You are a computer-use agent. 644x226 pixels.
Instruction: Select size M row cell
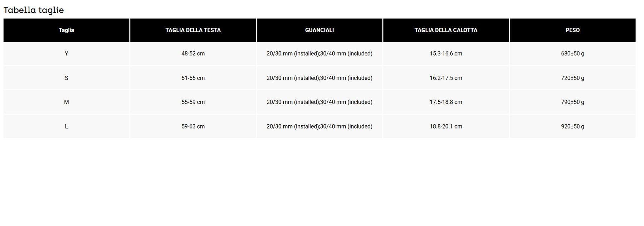click(67, 102)
